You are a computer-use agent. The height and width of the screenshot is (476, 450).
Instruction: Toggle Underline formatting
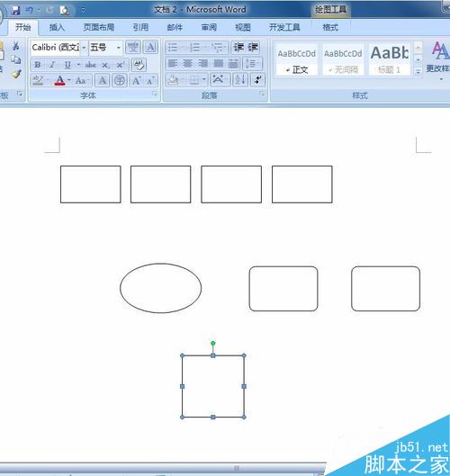(x=67, y=65)
